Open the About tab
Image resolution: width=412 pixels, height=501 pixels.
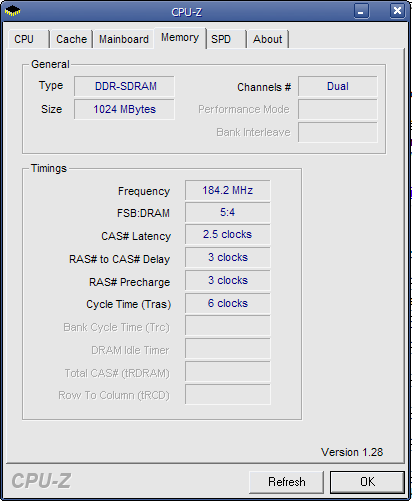(x=267, y=39)
